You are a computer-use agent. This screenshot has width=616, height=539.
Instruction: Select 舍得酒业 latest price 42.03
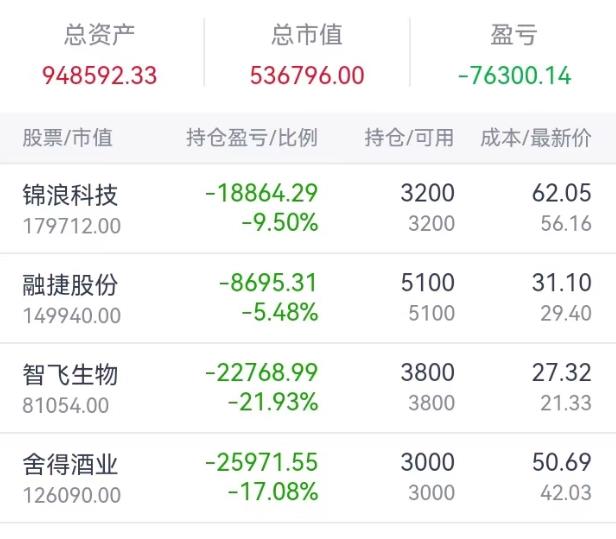pyautogui.click(x=566, y=492)
